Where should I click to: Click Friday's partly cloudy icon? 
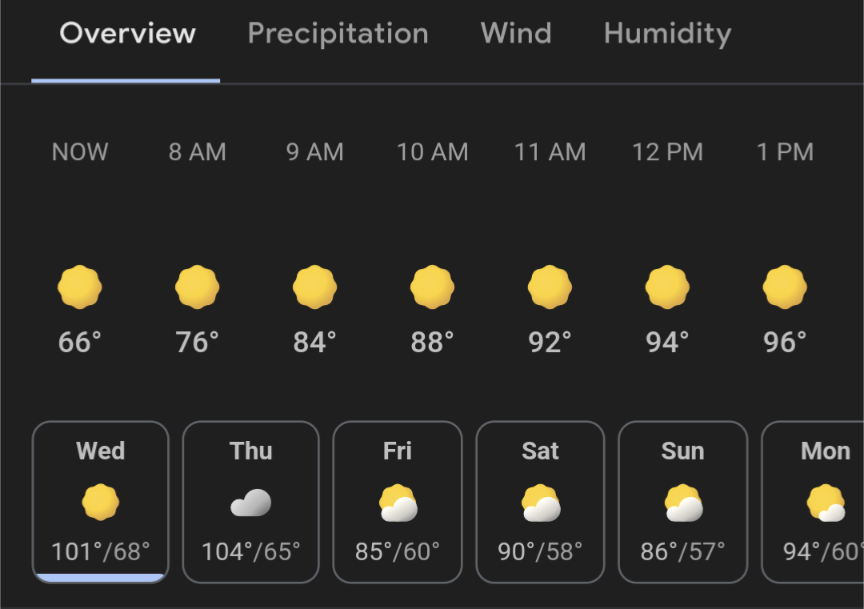click(x=398, y=503)
